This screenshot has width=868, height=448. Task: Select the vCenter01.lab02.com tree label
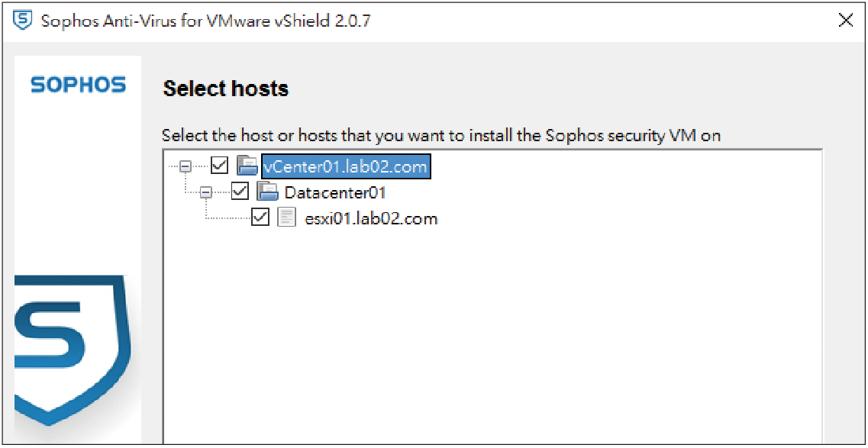pyautogui.click(x=346, y=166)
